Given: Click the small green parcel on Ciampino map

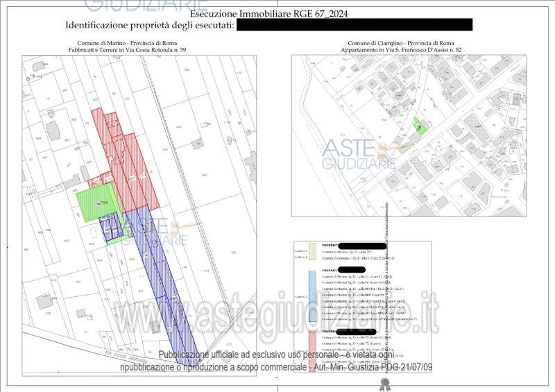Looking at the screenshot, I should pos(418,126).
